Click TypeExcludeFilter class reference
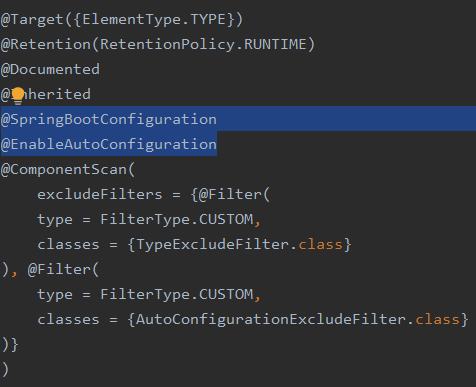 tap(213, 245)
